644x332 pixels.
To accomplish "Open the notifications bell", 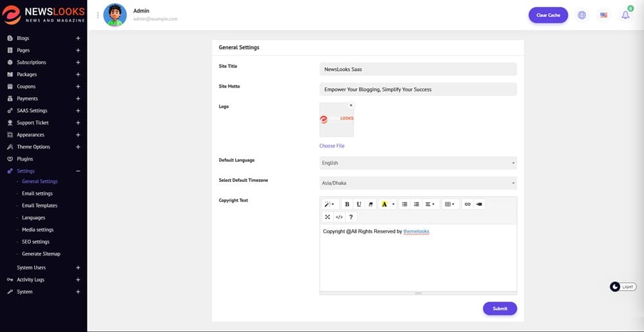I will 625,15.
